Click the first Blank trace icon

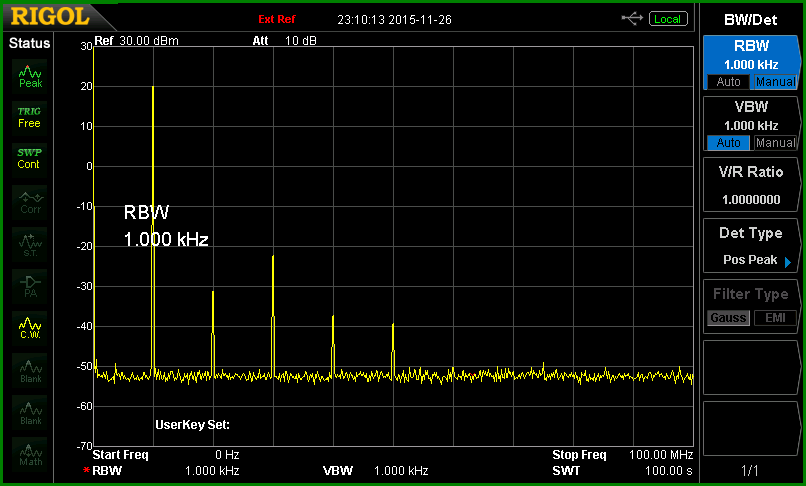point(30,370)
